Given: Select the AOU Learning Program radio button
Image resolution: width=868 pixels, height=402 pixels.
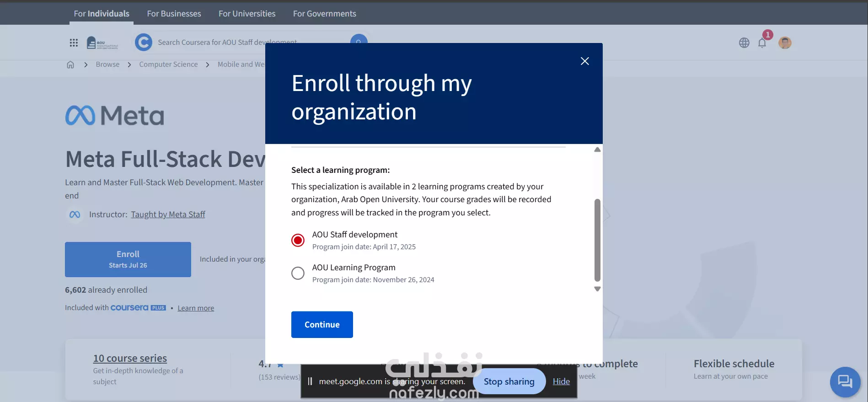Looking at the screenshot, I should 298,273.
